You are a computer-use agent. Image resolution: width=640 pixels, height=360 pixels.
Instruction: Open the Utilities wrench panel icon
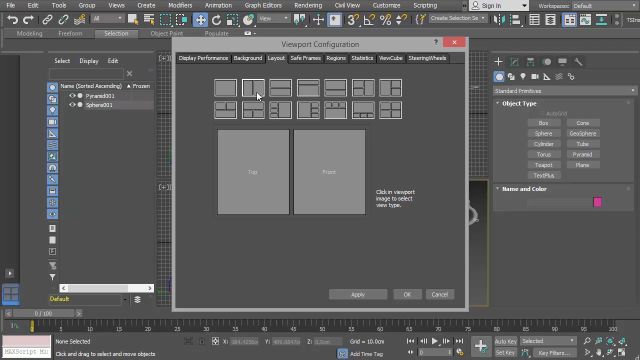click(x=578, y=62)
